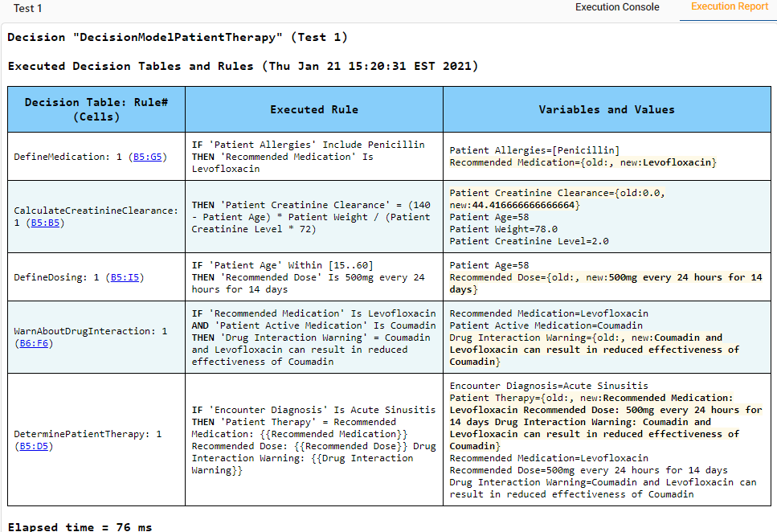Click the Elapsed time text
The image size is (777, 532).
[80, 526]
